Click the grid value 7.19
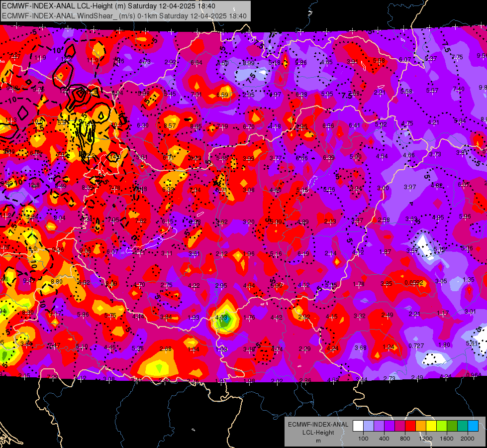 [222, 126]
